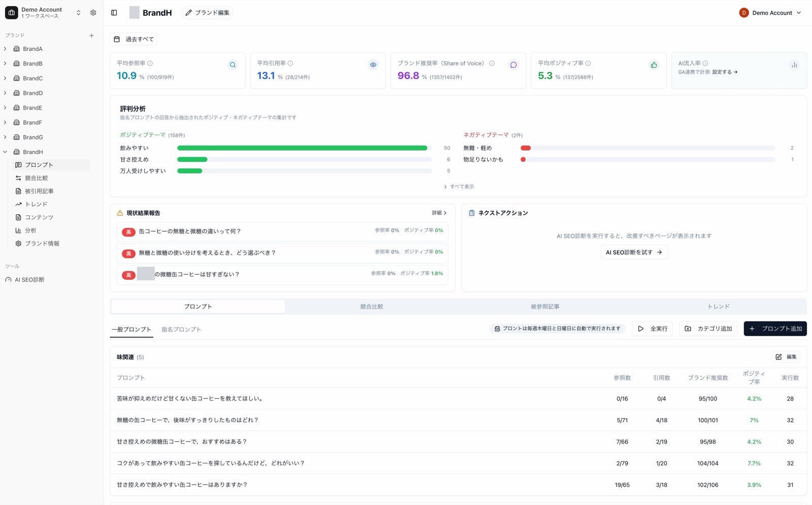Viewport: 812px width, 505px height.
Task: Click the AI SEO診断 gauge icon
Action: click(x=8, y=280)
